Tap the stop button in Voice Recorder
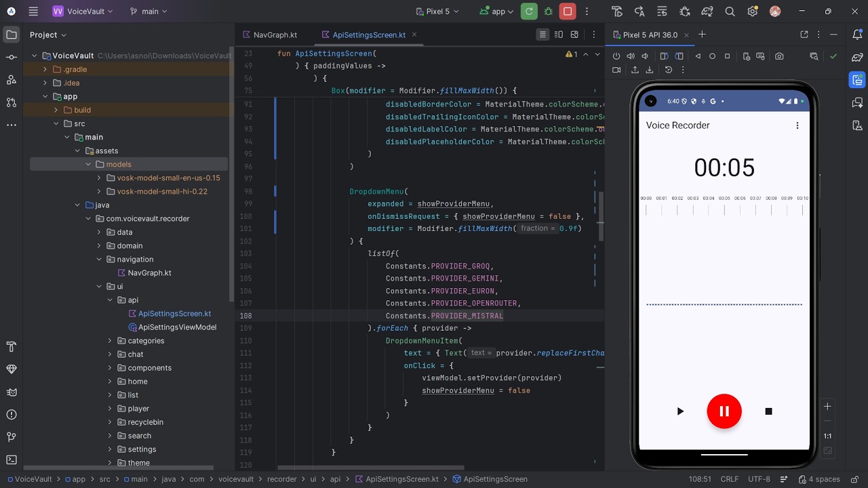The image size is (868, 488). (x=768, y=411)
